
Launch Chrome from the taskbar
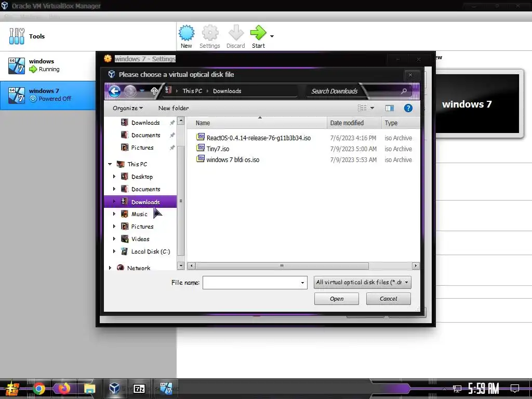click(x=39, y=389)
